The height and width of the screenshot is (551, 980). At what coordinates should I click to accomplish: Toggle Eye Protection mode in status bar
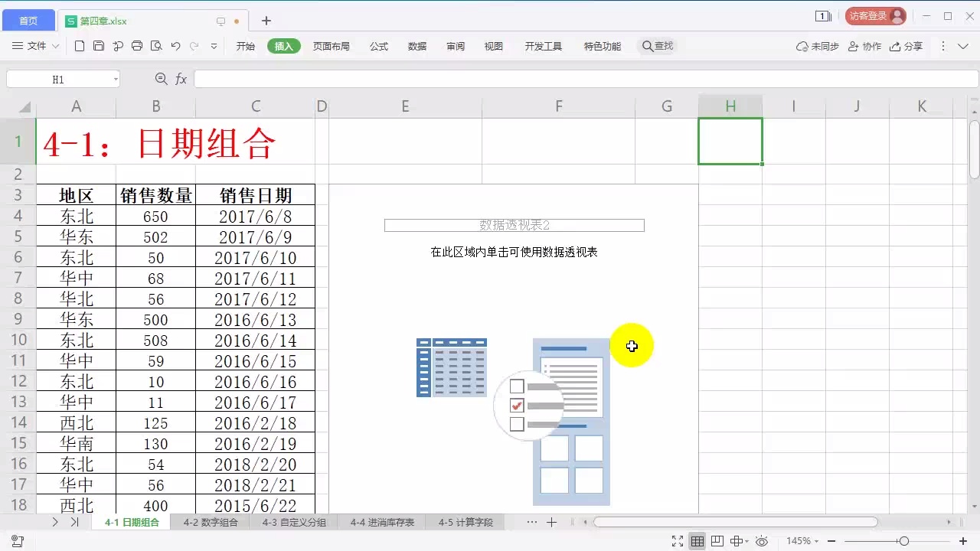point(763,541)
